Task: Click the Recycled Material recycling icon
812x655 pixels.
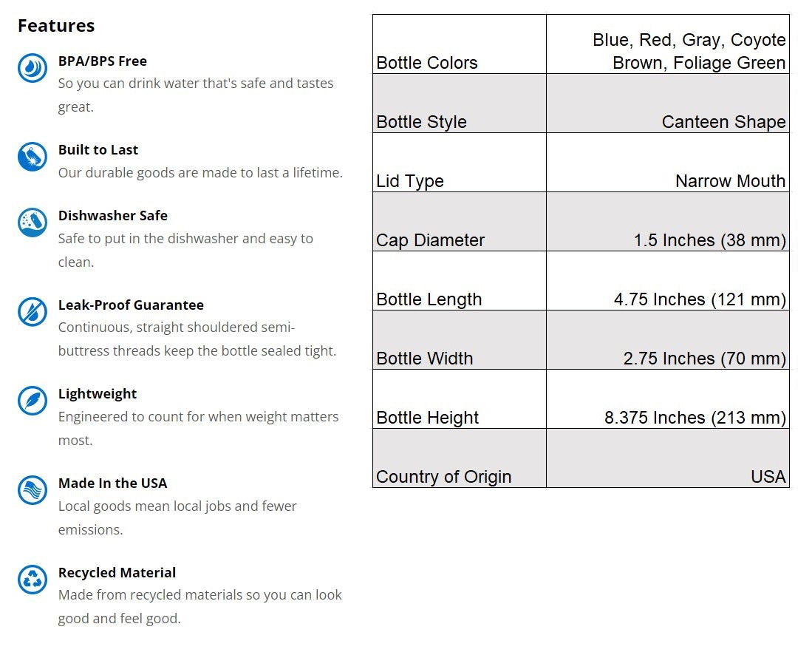Action: pos(32,580)
